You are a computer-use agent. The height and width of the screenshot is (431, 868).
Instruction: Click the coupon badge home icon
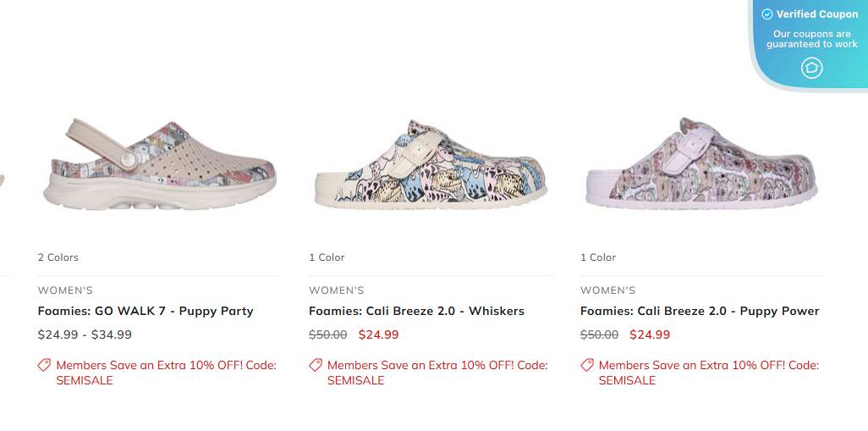(x=811, y=68)
